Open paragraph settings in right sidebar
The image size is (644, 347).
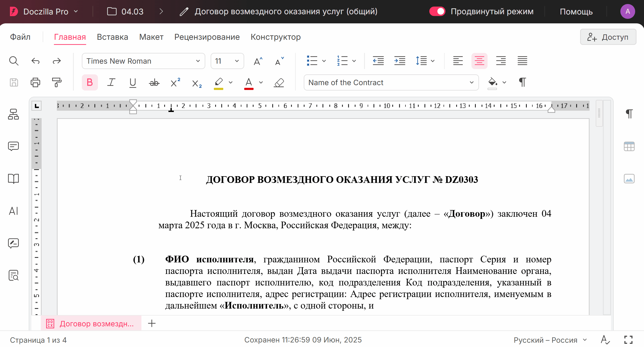(x=629, y=114)
